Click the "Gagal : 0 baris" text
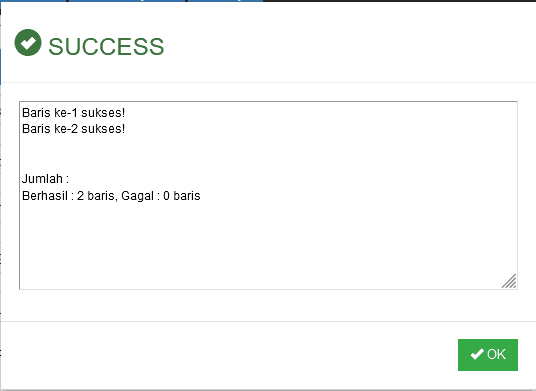This screenshot has height=391, width=536. [161, 196]
